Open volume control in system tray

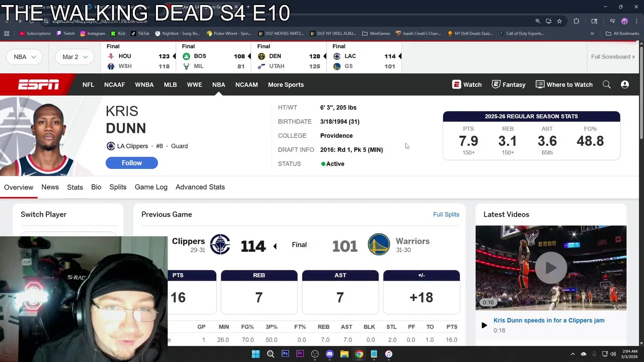pyautogui.click(x=613, y=354)
